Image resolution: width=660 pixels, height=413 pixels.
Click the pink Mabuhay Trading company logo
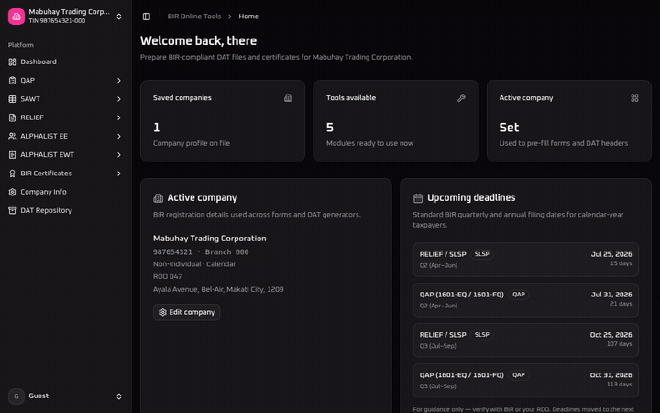pos(16,16)
